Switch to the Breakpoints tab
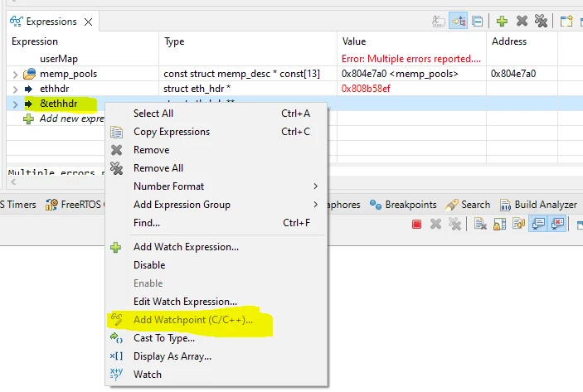The height and width of the screenshot is (392, 583). tap(403, 205)
